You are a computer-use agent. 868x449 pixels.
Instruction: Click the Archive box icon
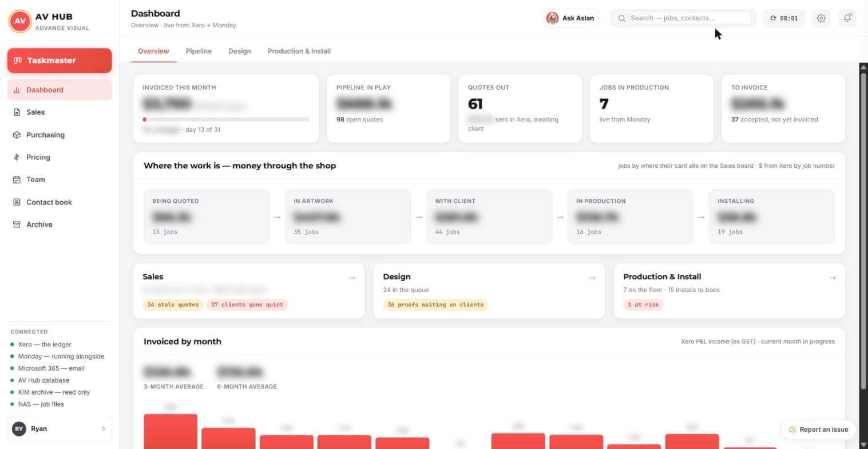(x=17, y=224)
